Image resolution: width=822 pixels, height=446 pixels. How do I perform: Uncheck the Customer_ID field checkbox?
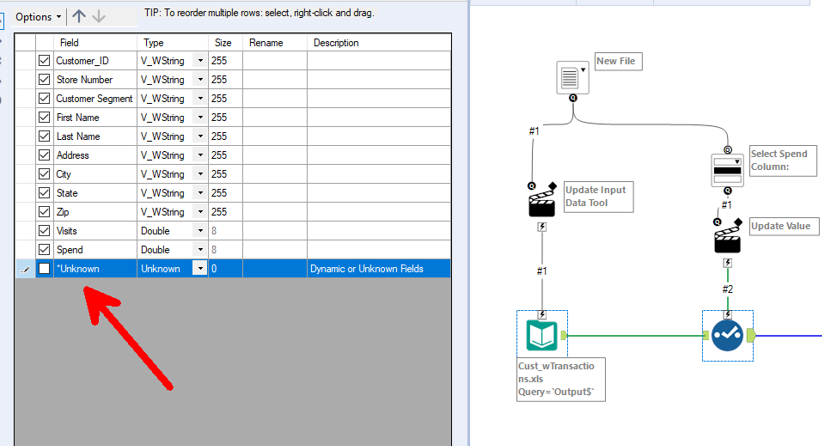pos(44,61)
